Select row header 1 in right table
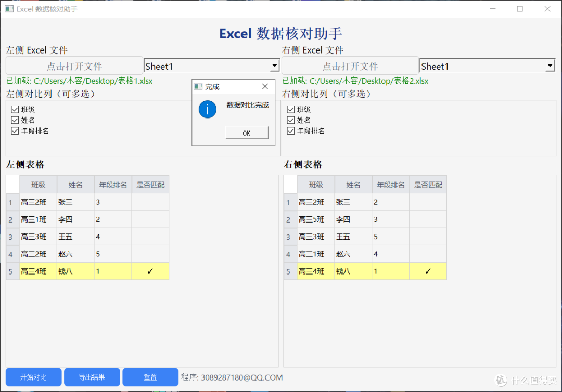Screen dimensions: 562x392 click(x=290, y=202)
